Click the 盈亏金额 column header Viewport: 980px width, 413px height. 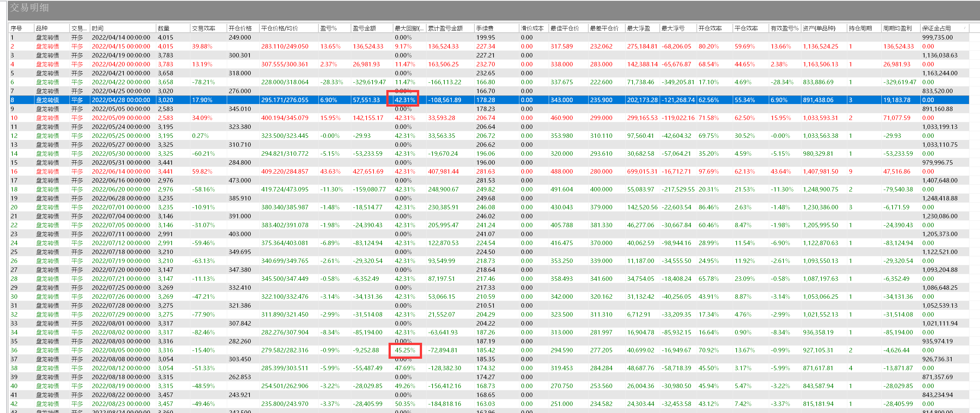372,28
